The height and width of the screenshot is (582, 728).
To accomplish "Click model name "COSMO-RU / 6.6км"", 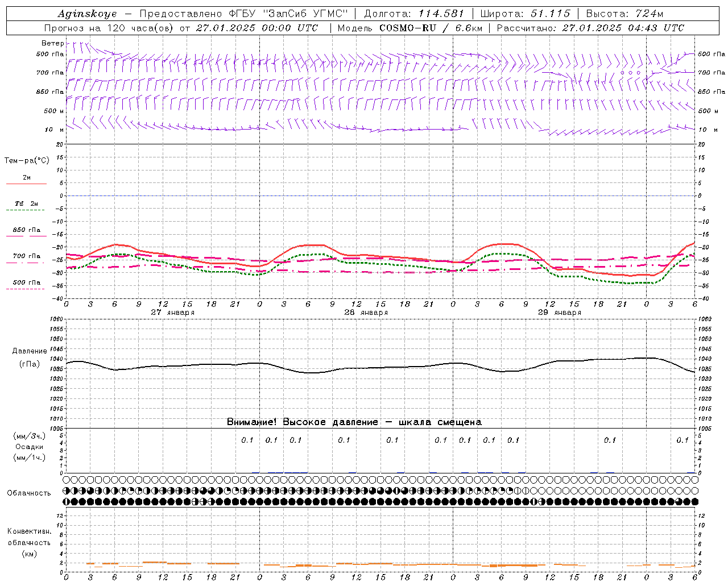I will (431, 28).
